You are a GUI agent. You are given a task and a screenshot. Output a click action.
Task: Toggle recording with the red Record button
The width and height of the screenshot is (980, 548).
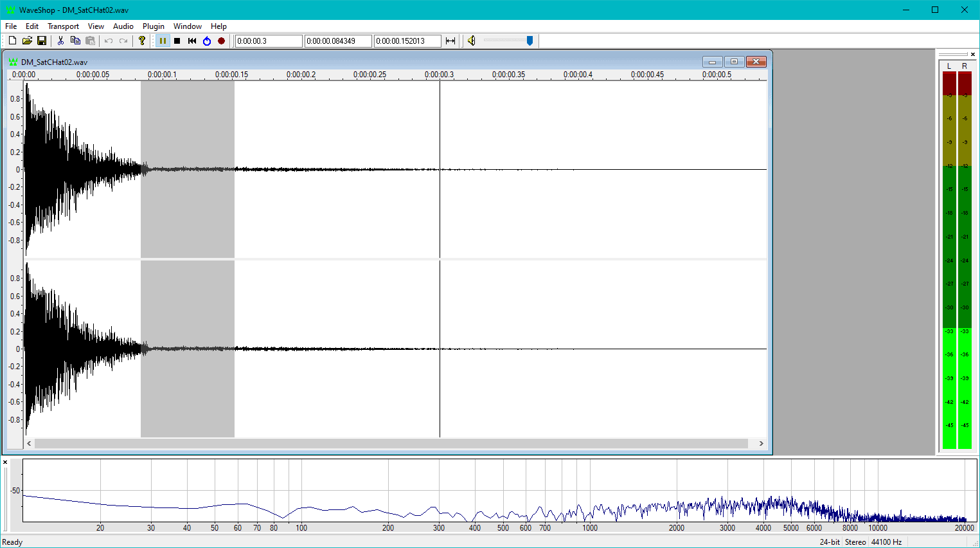tap(222, 41)
